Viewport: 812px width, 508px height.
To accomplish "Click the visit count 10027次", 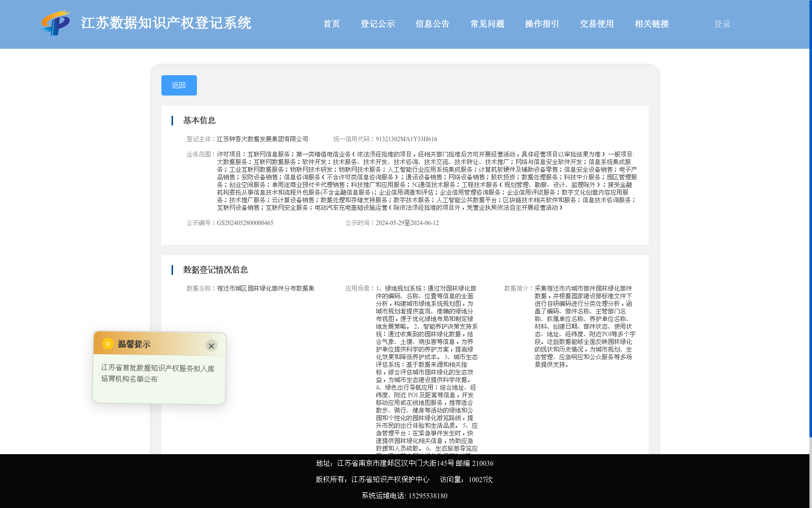I will point(481,480).
